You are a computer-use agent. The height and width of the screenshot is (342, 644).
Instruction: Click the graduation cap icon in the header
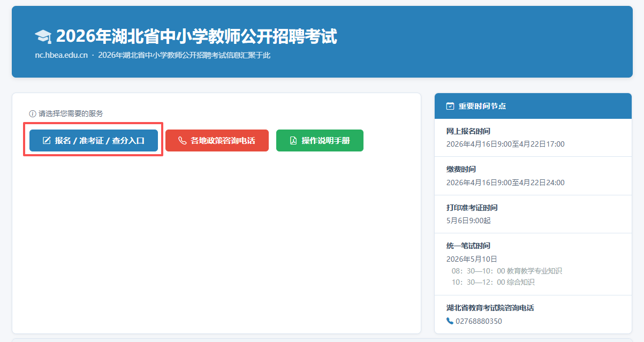coord(43,36)
